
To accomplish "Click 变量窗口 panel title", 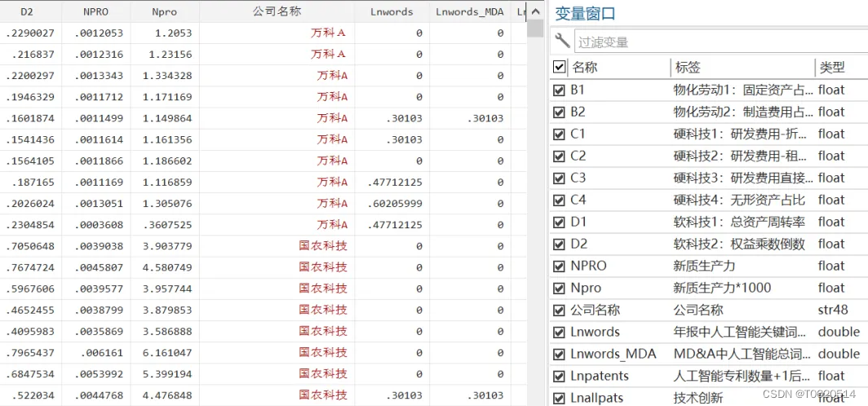I will pyautogui.click(x=585, y=13).
